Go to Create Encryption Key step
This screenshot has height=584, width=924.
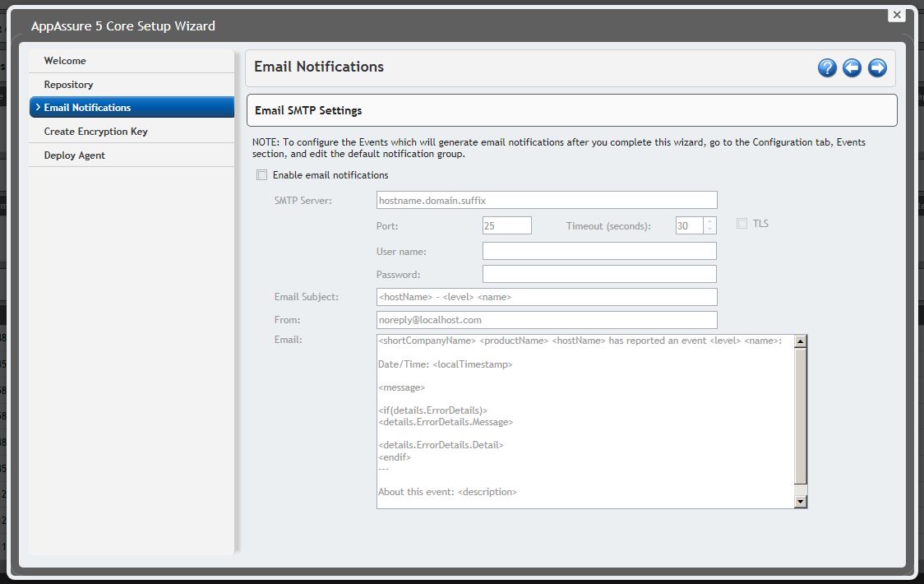(x=95, y=132)
